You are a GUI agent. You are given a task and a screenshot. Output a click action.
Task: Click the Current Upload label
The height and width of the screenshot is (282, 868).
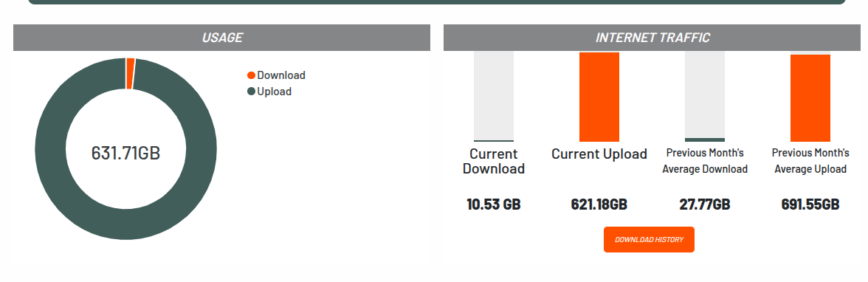(x=599, y=154)
